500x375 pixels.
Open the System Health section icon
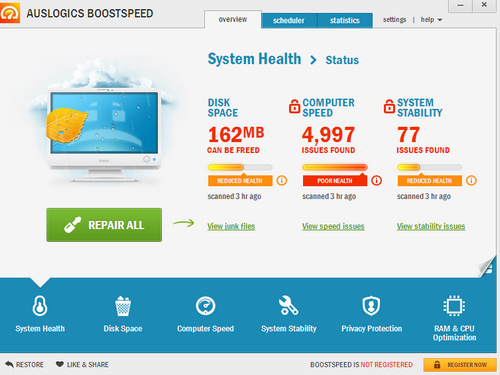click(40, 305)
